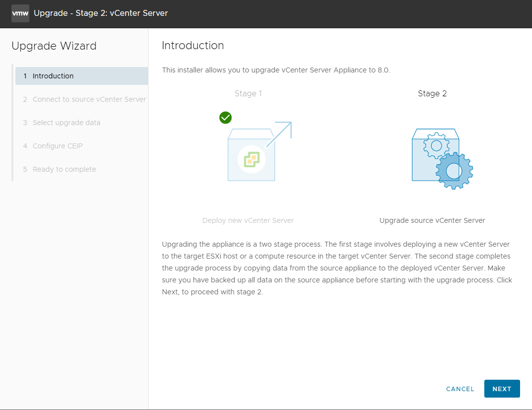
Task: Click the Introduction page heading
Action: point(193,46)
